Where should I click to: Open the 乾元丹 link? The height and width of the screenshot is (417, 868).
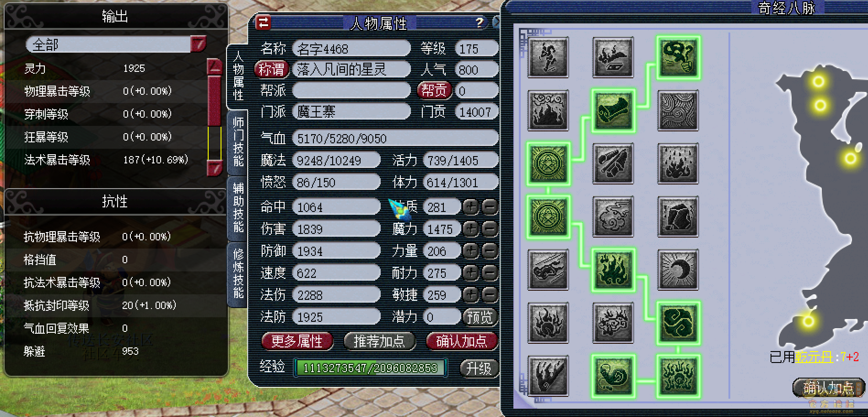(814, 357)
